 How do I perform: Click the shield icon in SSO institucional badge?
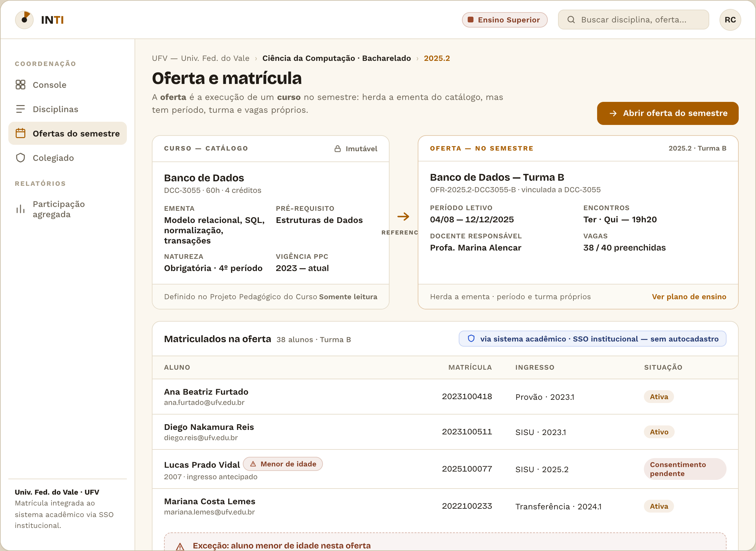(471, 339)
